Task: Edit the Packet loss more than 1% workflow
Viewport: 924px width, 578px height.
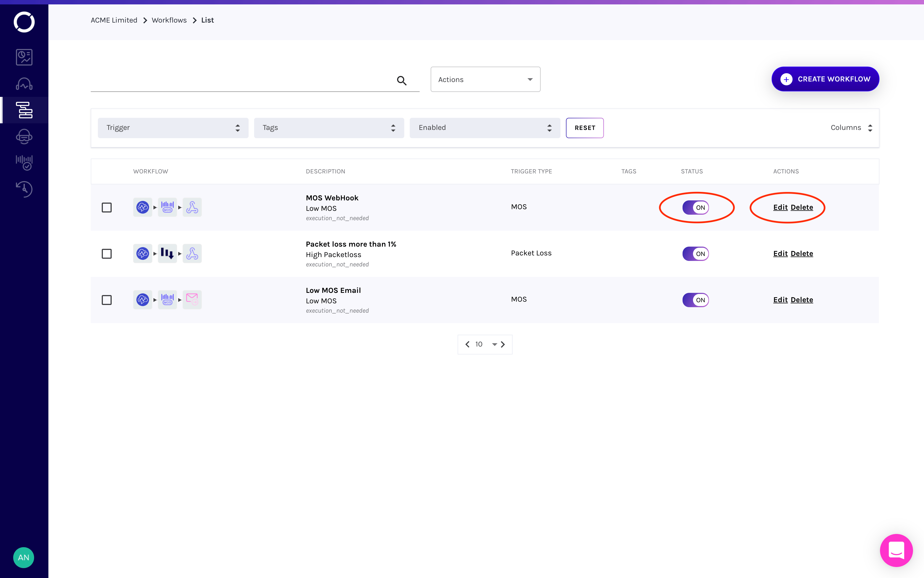Action: tap(780, 253)
